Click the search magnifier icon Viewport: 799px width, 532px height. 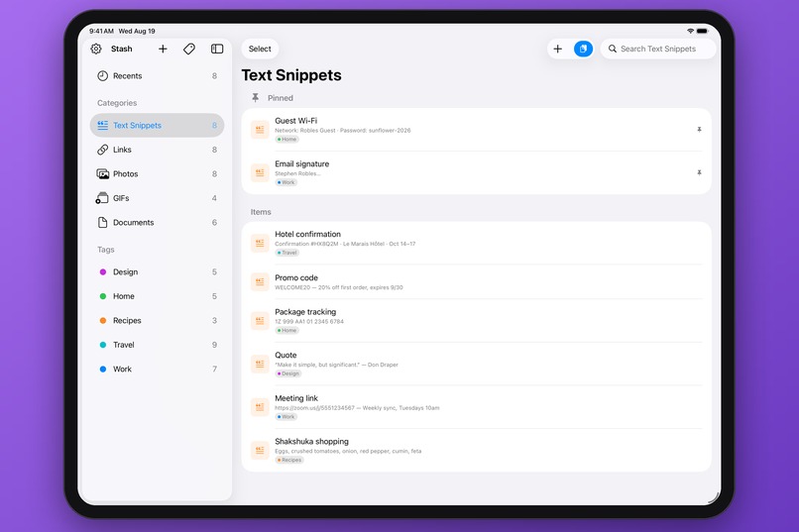coord(613,49)
